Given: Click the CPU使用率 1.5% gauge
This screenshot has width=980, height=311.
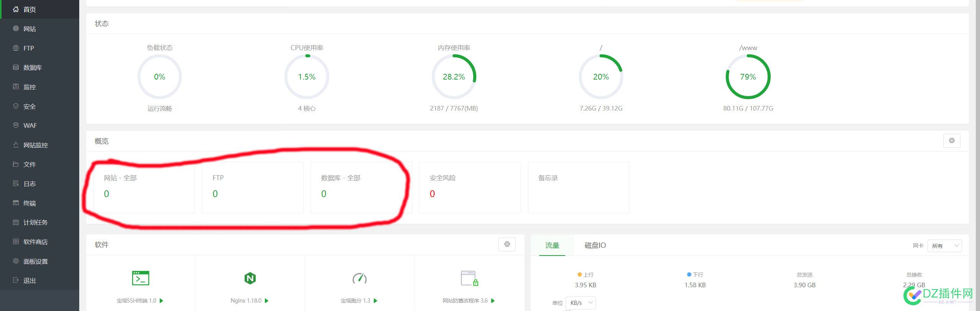Looking at the screenshot, I should tap(307, 77).
